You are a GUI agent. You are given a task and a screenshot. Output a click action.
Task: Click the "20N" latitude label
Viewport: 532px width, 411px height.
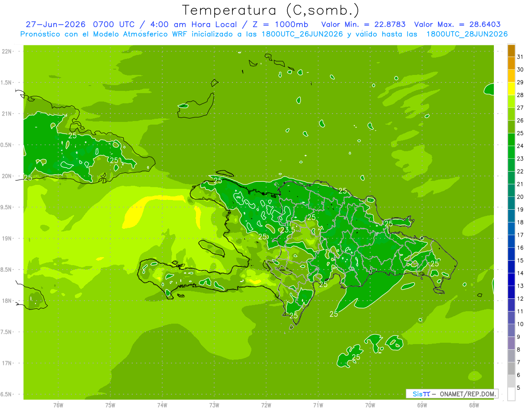click(7, 176)
